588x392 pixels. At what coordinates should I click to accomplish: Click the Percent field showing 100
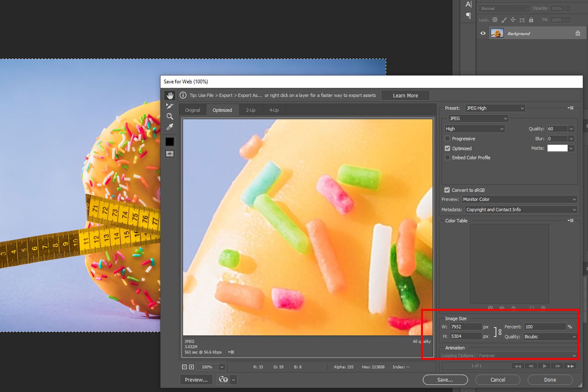(x=545, y=327)
